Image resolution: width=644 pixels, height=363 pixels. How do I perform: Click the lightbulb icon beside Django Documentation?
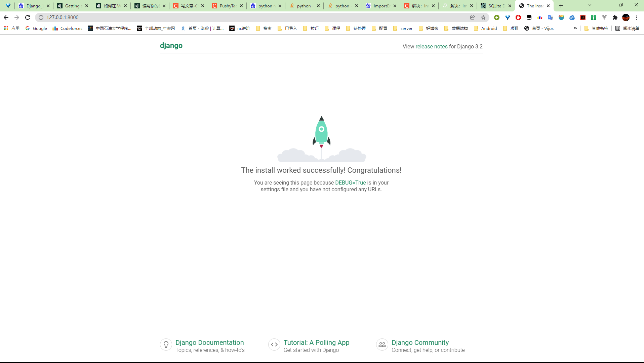click(166, 345)
